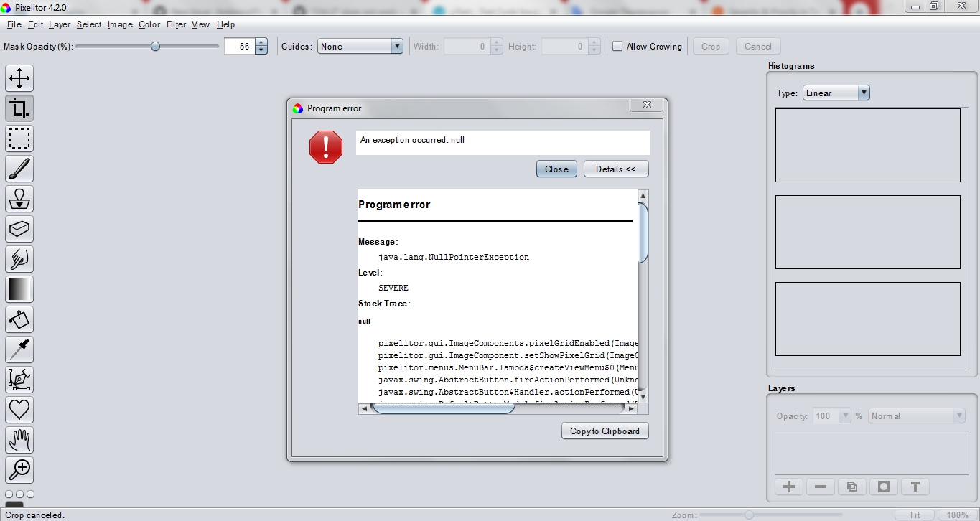This screenshot has height=521, width=980.
Task: Toggle the Allow Growing checkbox
Action: [x=617, y=47]
